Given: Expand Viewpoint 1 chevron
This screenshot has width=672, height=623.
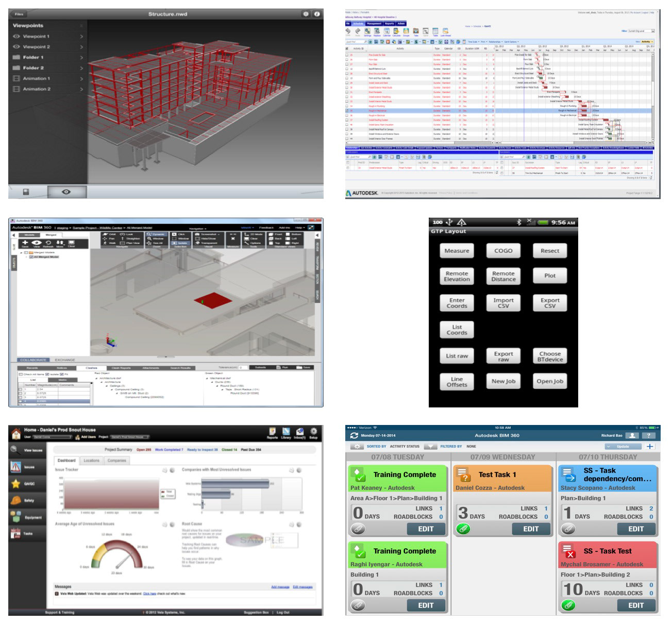Looking at the screenshot, I should tap(81, 37).
